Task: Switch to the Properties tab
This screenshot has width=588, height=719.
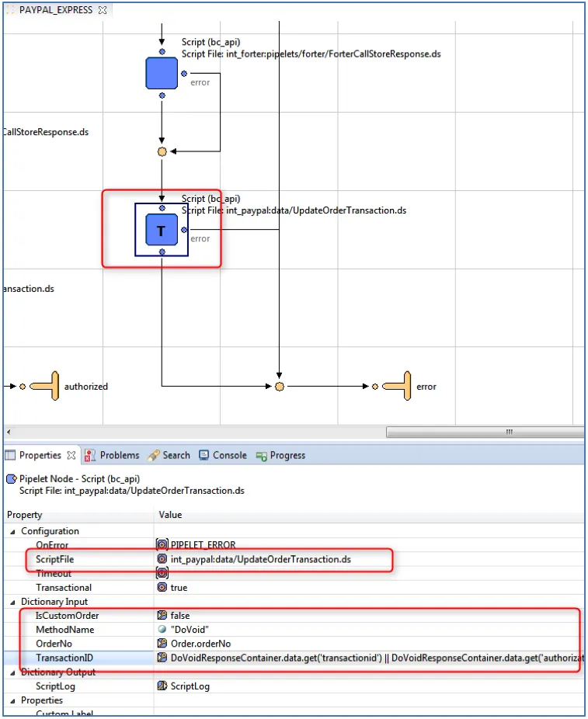Action: coord(40,455)
